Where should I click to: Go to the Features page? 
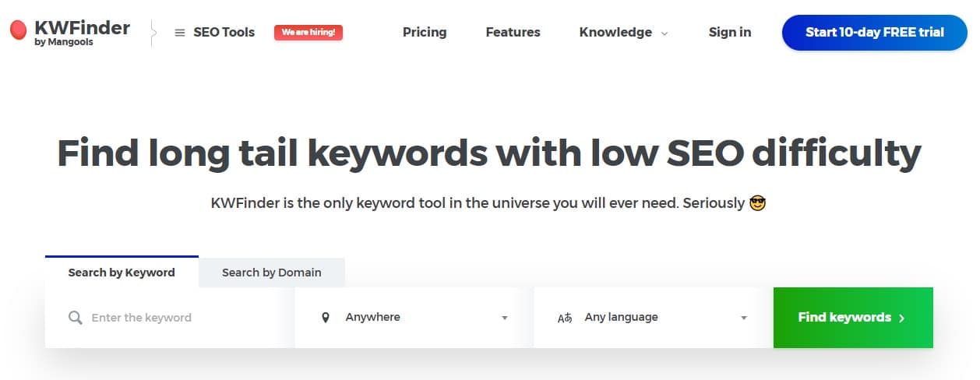[x=513, y=32]
